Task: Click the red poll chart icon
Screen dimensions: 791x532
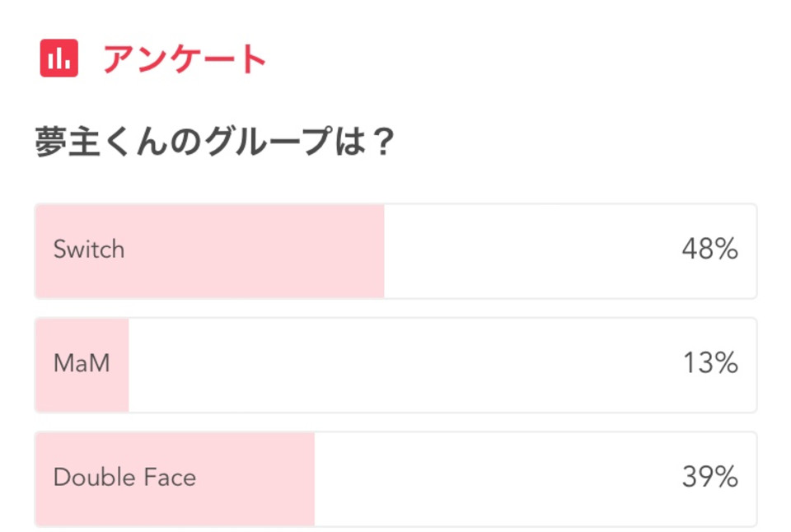Action: point(59,58)
